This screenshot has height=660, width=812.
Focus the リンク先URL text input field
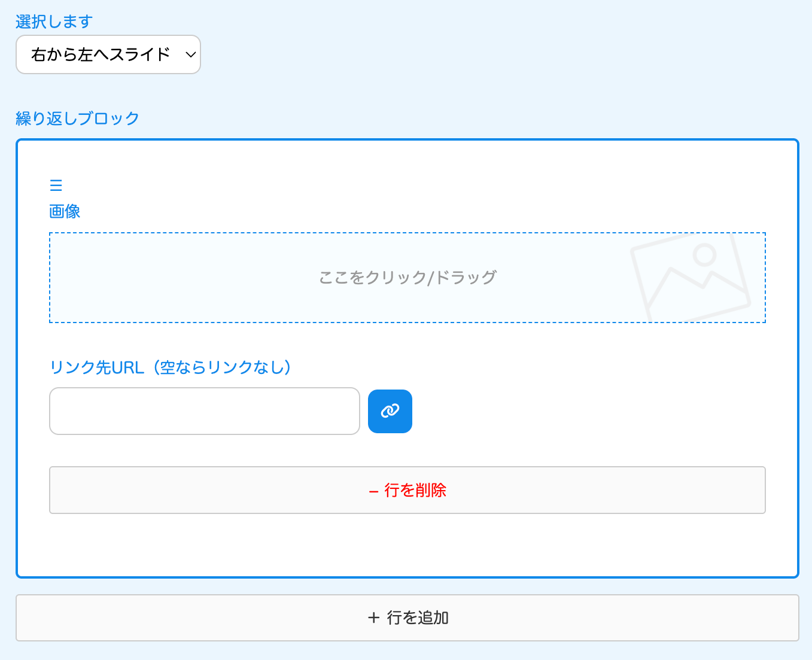(204, 411)
